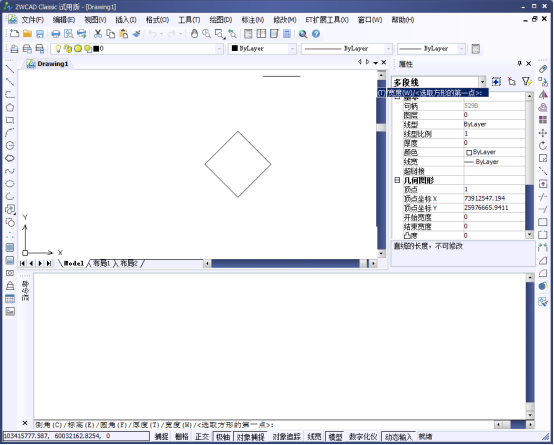
Task: Choose the Rectangle draw tool
Action: pos(10,120)
